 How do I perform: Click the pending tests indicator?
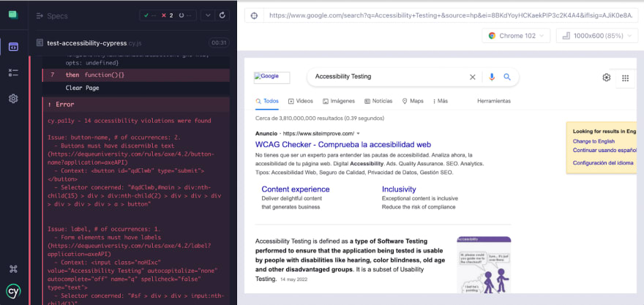(185, 15)
